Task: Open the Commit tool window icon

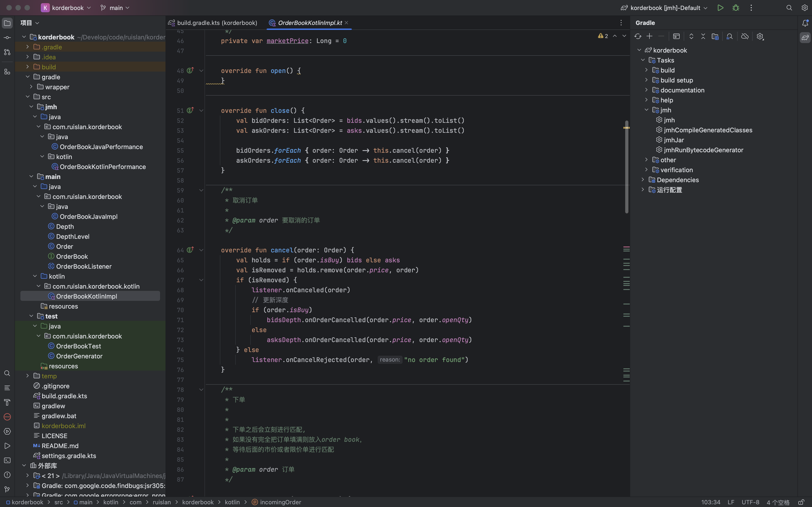Action: click(x=7, y=38)
